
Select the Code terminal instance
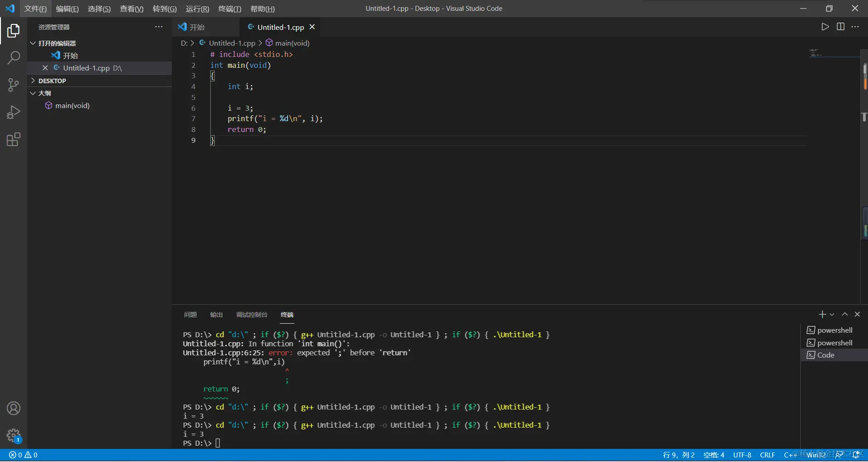[834, 355]
